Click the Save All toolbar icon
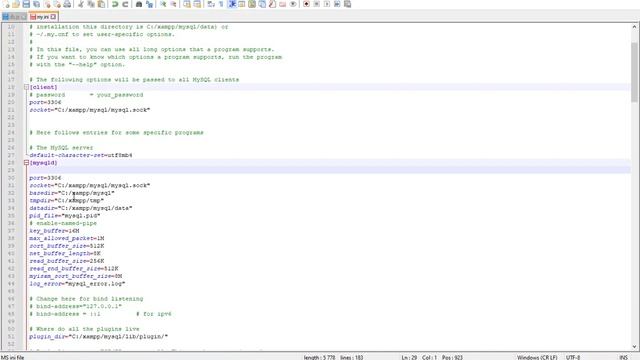This screenshot has width=640, height=360. [36, 4]
